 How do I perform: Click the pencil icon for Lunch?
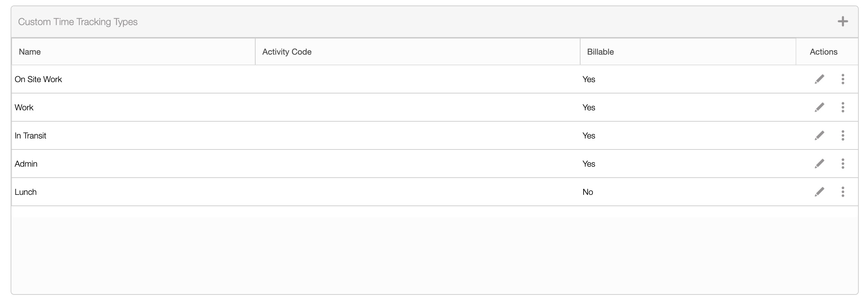[x=819, y=192]
